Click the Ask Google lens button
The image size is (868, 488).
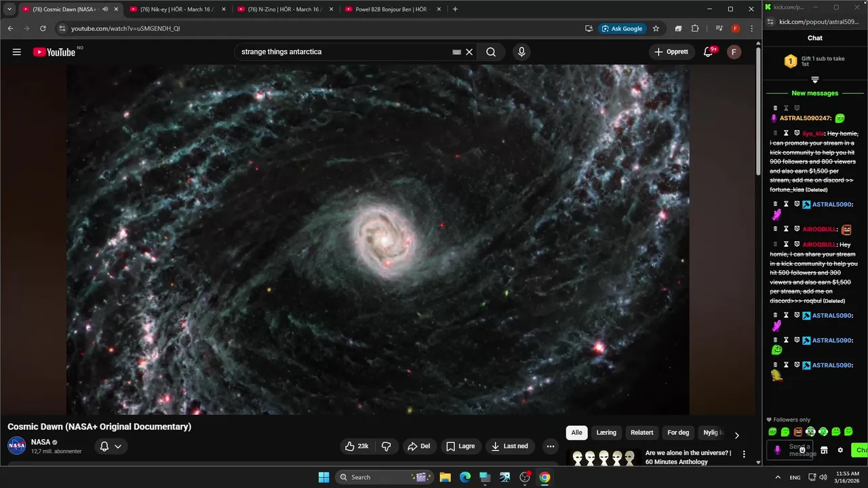[x=623, y=28]
